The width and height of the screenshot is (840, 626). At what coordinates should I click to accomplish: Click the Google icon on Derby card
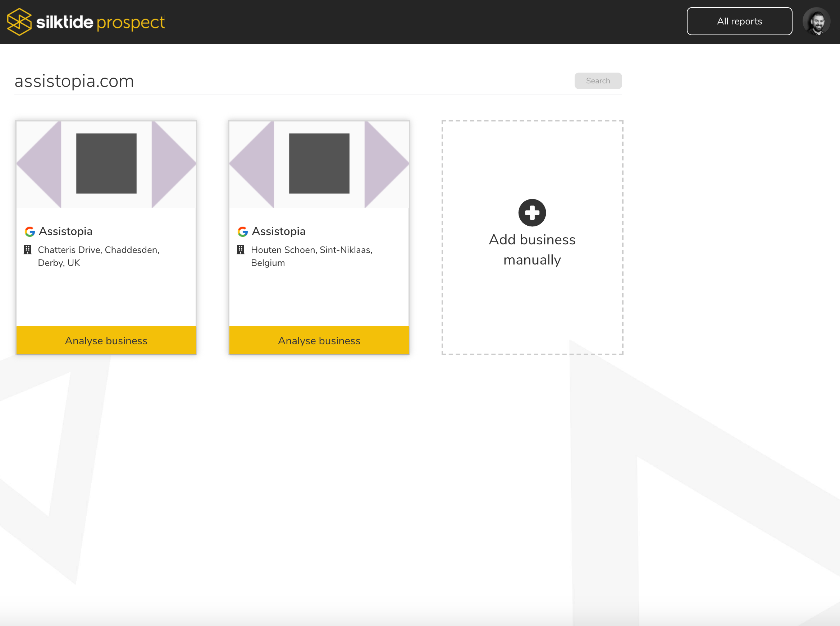click(29, 231)
